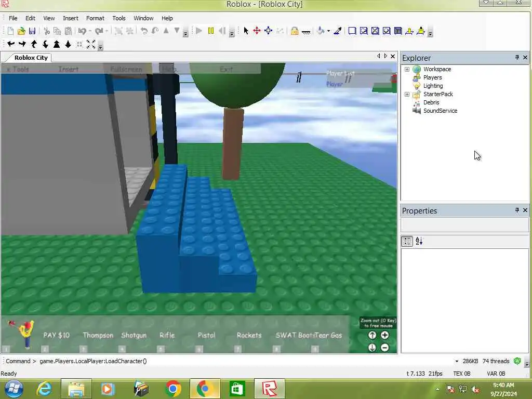Select the blue Resize handles tool

coord(269,31)
